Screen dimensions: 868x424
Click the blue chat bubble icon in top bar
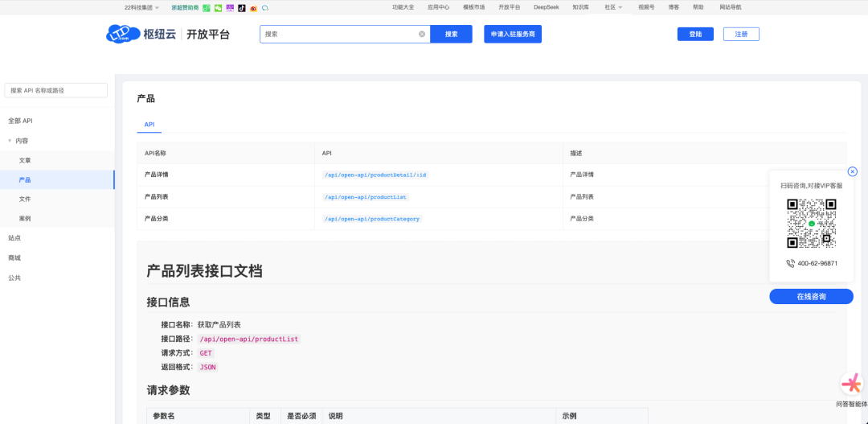point(265,7)
